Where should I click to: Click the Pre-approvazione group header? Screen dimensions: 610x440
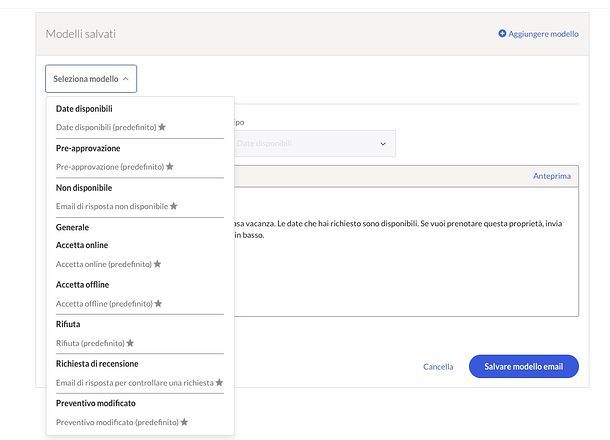(x=88, y=148)
